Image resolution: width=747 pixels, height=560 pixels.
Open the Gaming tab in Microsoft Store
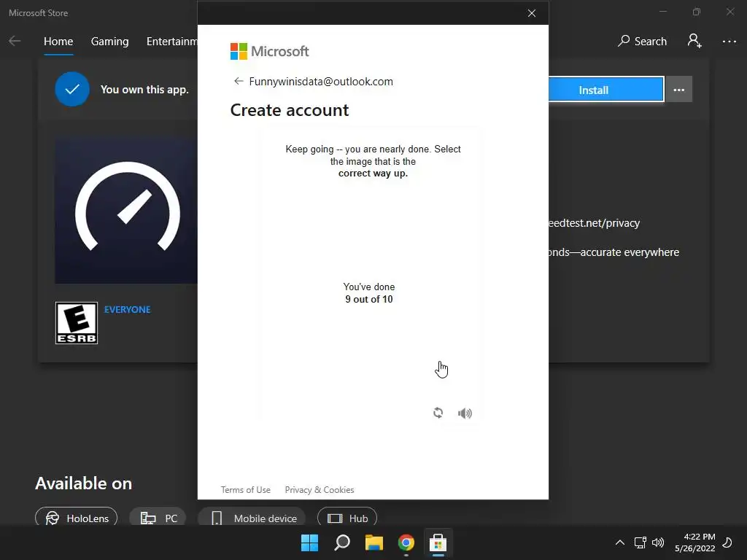109,42
